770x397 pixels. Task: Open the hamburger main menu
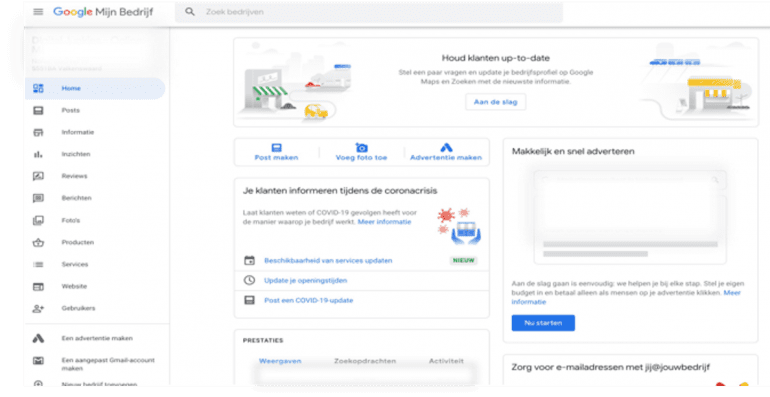(38, 12)
